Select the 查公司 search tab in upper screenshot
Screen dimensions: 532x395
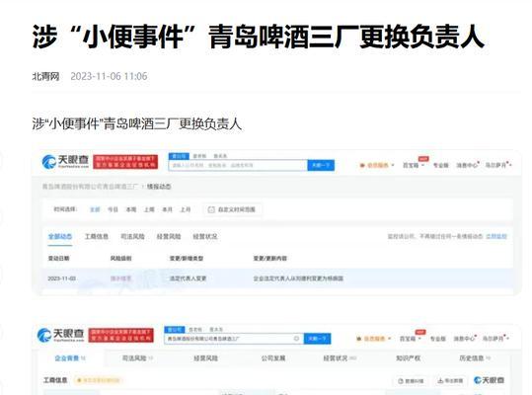coord(179,156)
